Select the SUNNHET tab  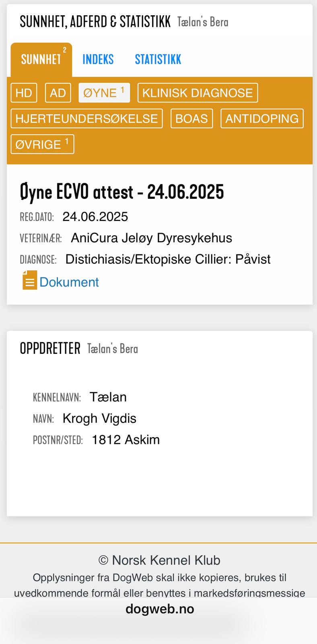pos(41,60)
